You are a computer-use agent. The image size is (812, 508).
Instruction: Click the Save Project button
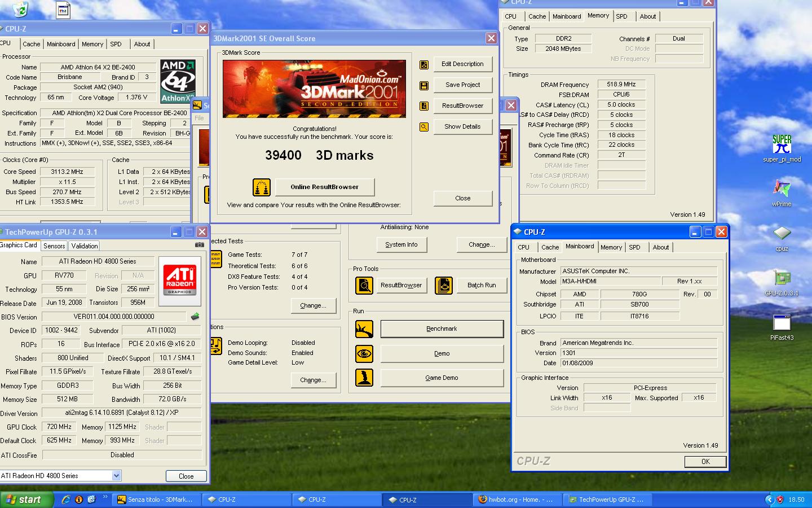tap(462, 85)
